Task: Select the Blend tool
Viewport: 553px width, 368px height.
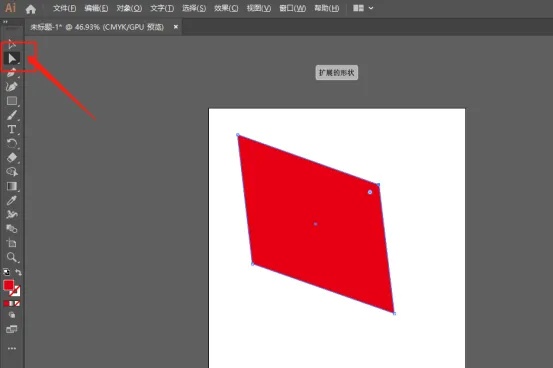Action: [x=12, y=229]
